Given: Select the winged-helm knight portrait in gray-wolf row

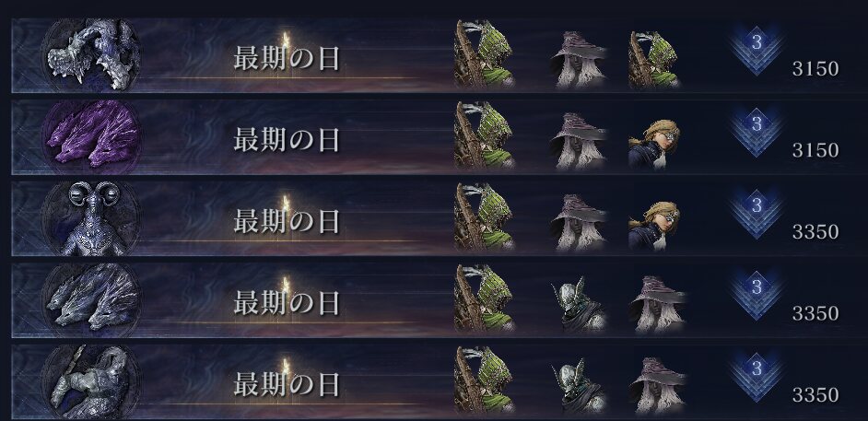Looking at the screenshot, I should [579, 304].
